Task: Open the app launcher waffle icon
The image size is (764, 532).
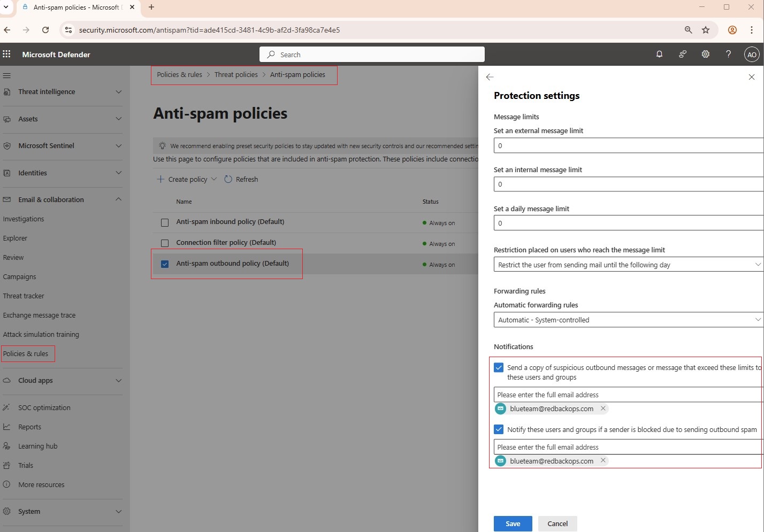Action: pyautogui.click(x=6, y=54)
